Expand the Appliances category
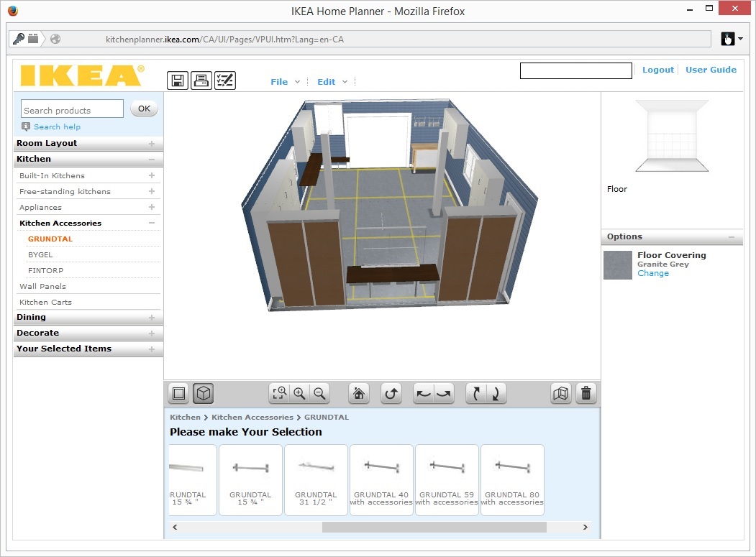Screen dimensions: 756x557 pos(88,207)
